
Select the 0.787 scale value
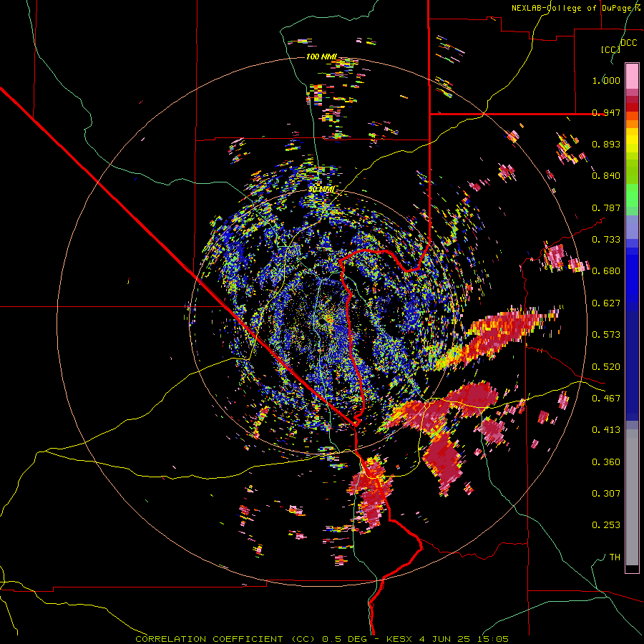pos(606,208)
